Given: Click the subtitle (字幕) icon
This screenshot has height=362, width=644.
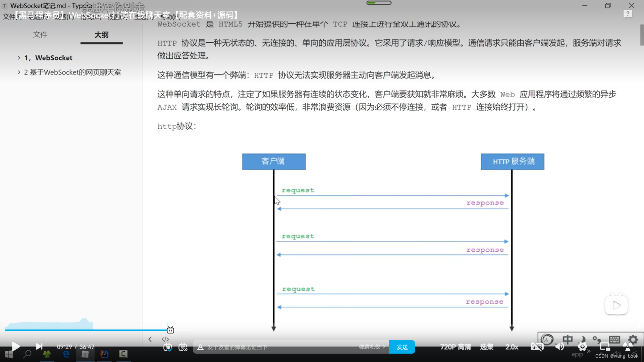Looking at the screenshot, I should [537, 347].
